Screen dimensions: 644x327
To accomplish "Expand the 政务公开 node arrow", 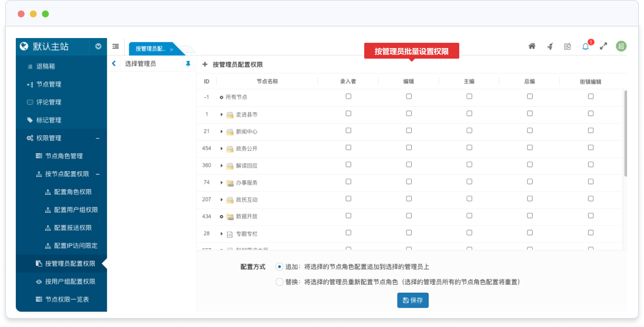I will tap(222, 148).
